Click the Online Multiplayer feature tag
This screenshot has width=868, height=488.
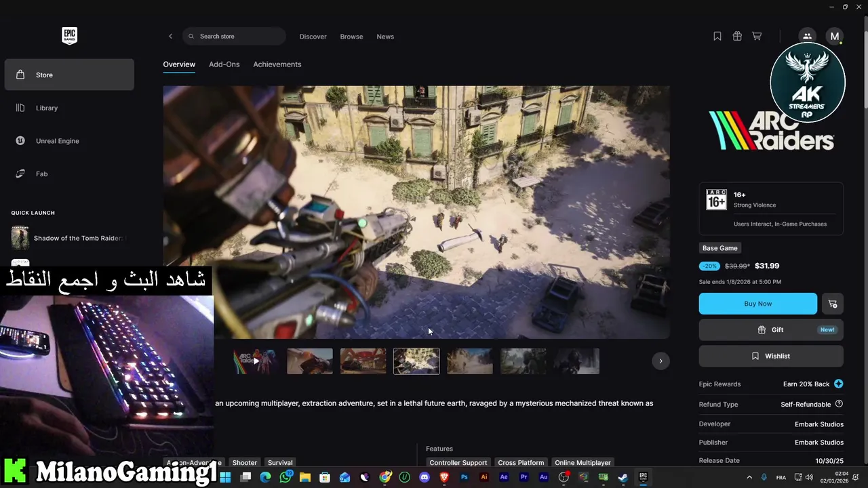583,462
